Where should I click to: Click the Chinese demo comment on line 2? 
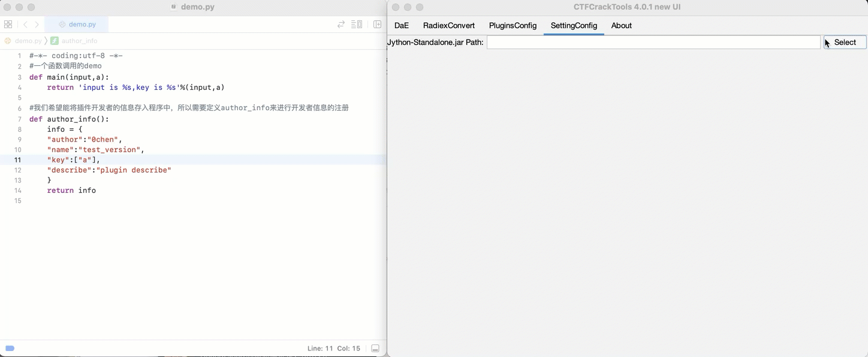(65, 66)
